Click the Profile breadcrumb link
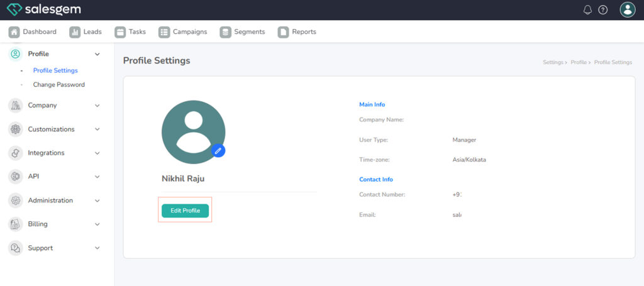The image size is (644, 286). tap(578, 63)
